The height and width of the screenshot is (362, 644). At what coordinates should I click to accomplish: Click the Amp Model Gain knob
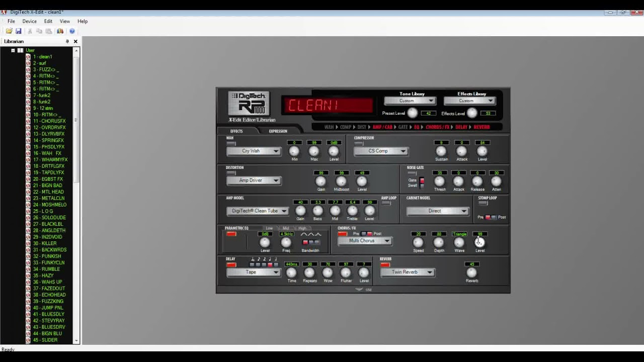tap(300, 211)
